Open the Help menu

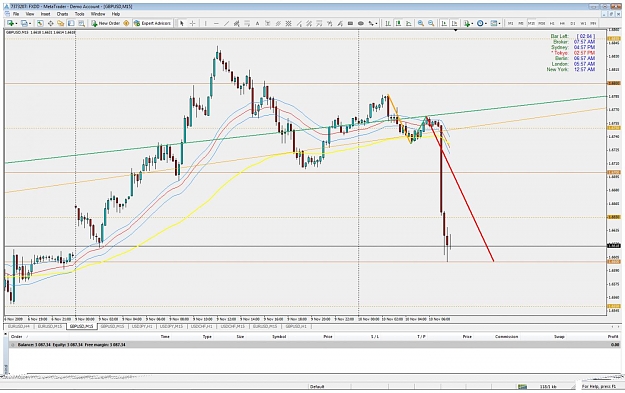click(116, 14)
